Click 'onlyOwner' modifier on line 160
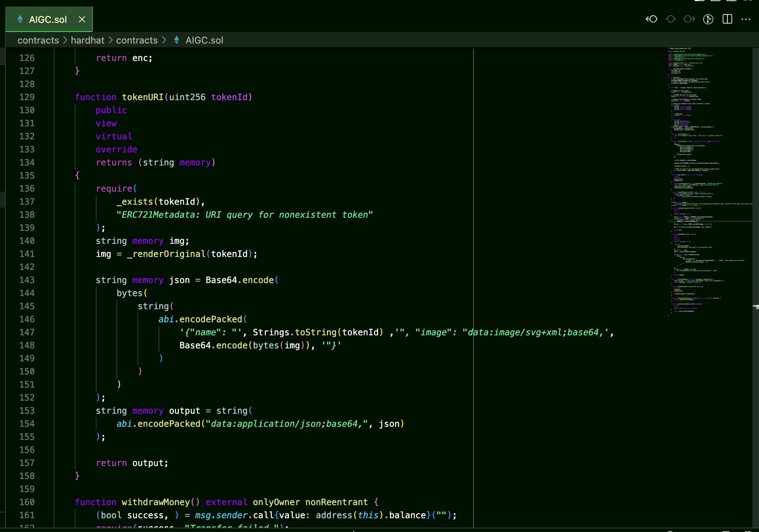This screenshot has height=532, width=759. coord(276,502)
